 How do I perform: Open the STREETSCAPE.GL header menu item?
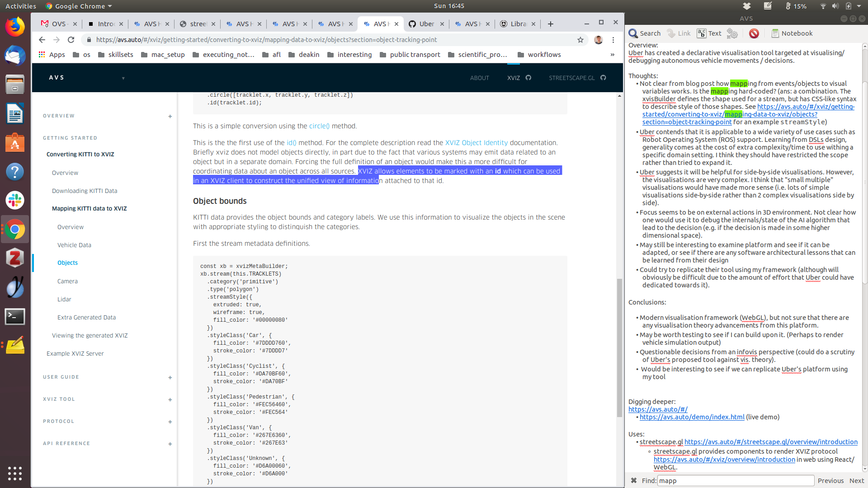[x=571, y=78]
